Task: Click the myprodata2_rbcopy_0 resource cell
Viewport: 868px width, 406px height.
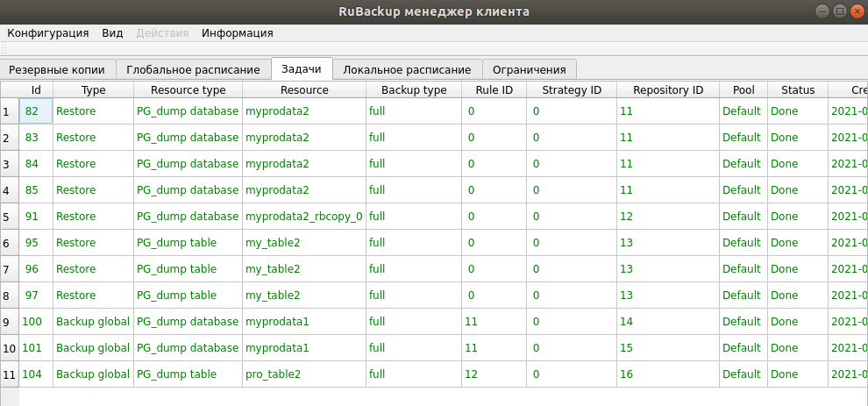Action: (x=303, y=217)
